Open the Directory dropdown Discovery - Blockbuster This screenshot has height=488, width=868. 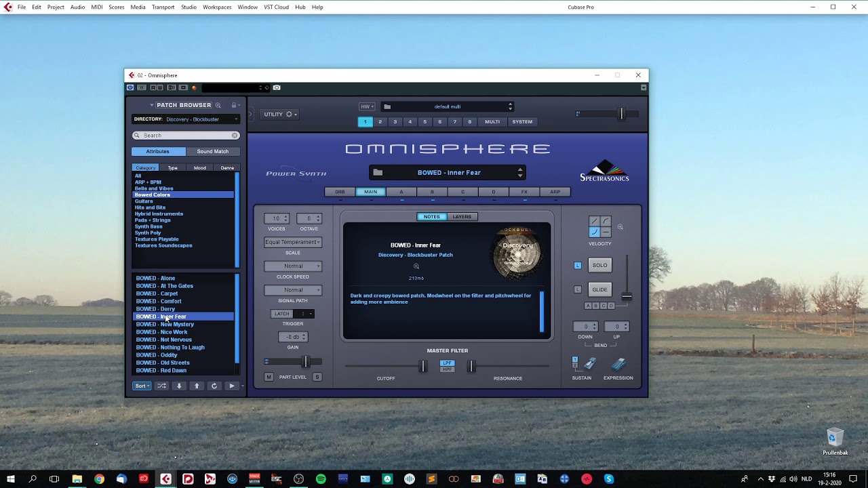tap(186, 119)
